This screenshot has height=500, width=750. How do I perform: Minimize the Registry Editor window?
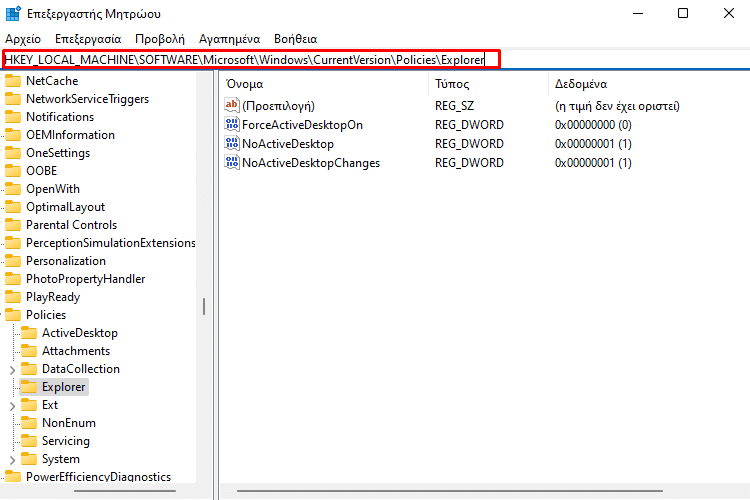click(x=638, y=13)
